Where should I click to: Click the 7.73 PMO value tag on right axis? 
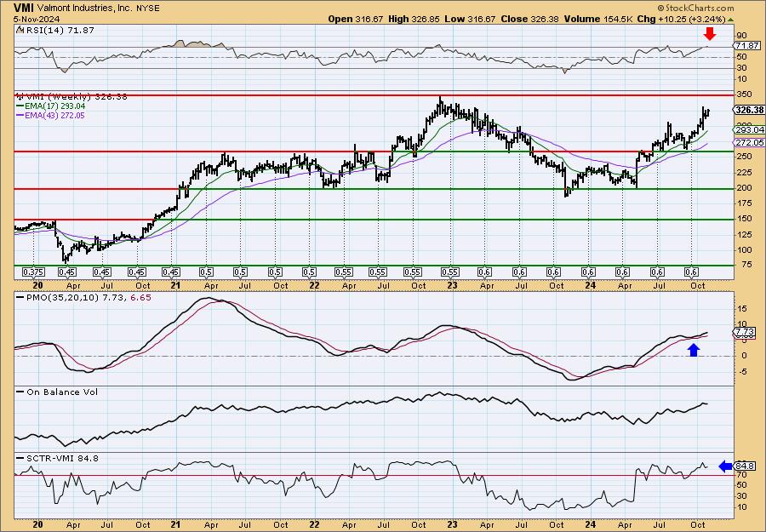click(x=745, y=332)
